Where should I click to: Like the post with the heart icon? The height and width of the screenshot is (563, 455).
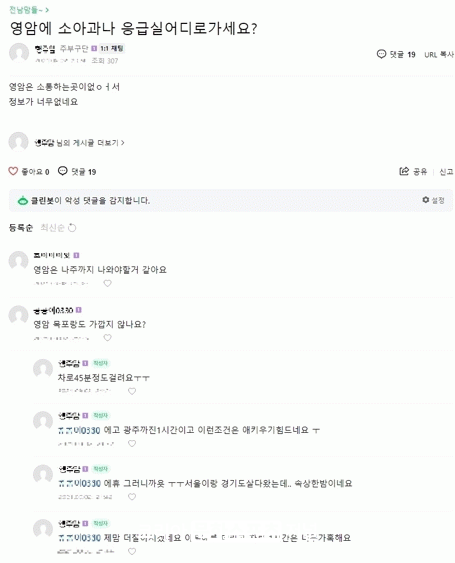13,171
